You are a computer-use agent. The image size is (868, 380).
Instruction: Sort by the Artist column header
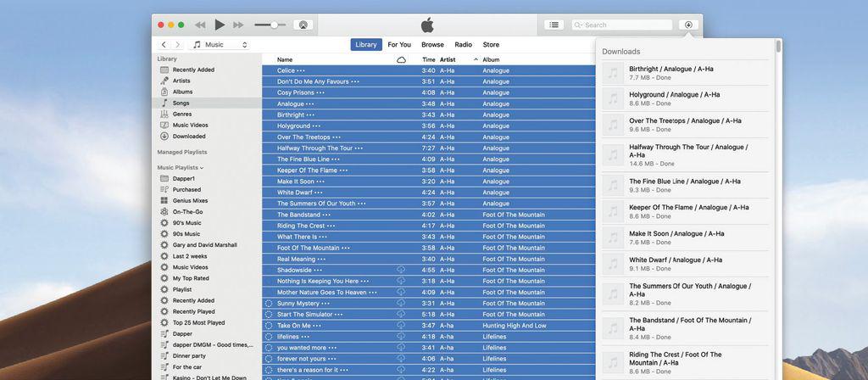pos(448,59)
